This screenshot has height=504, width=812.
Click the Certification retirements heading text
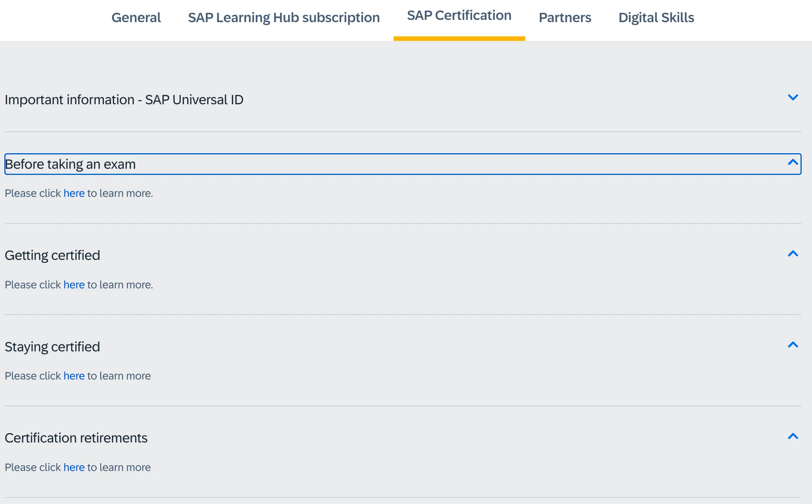click(x=76, y=438)
